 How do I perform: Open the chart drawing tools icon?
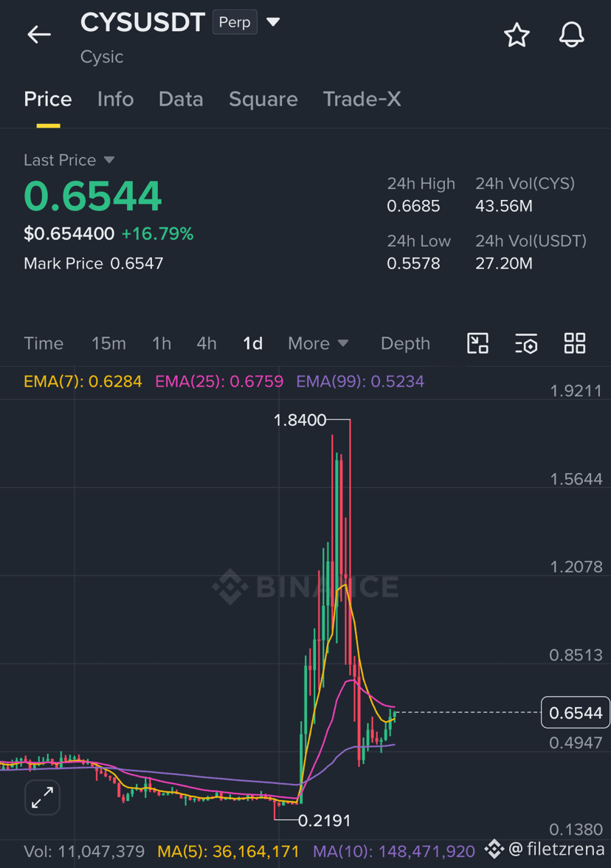coord(477,343)
